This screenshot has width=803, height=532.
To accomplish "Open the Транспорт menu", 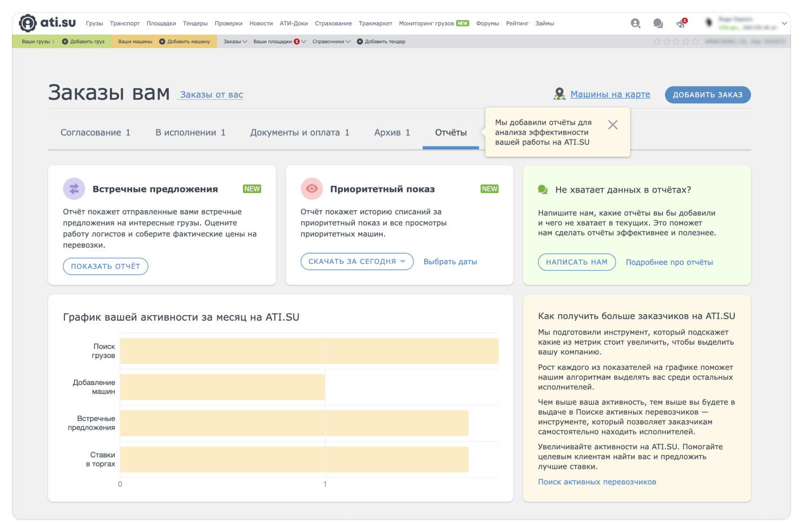I will [x=125, y=23].
